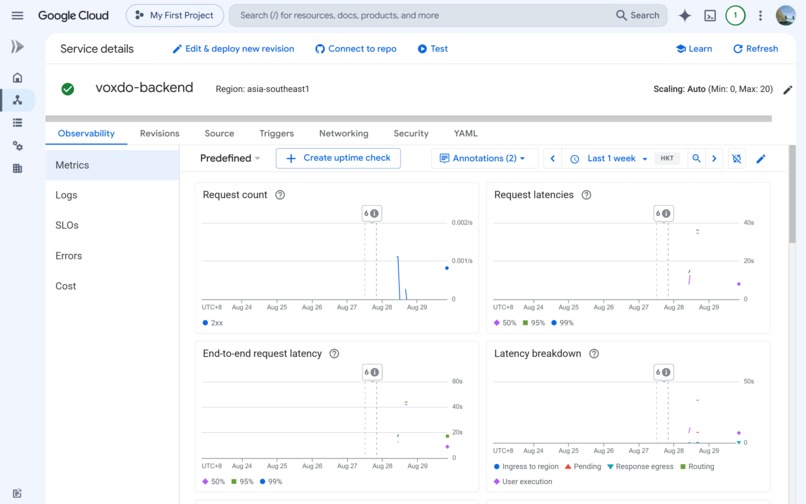The image size is (806, 504).
Task: Open the Predefined dashboard dropdown
Action: pos(230,158)
